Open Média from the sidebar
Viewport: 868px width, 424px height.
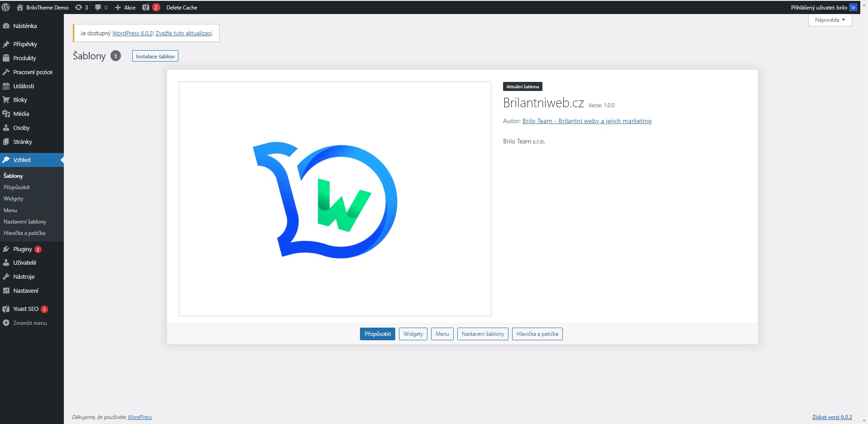pos(21,114)
